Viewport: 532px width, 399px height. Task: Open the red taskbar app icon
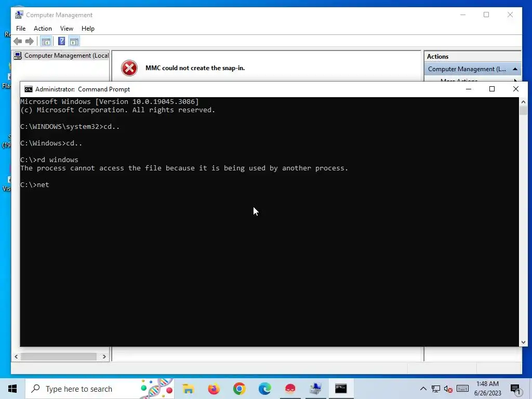(290, 389)
